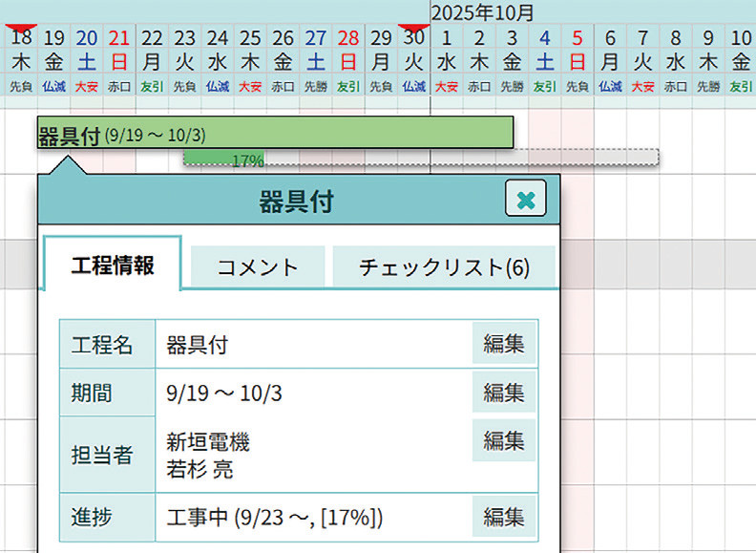Click 編集 in the 期間 row
Screen dimensions: 756x553
click(504, 392)
